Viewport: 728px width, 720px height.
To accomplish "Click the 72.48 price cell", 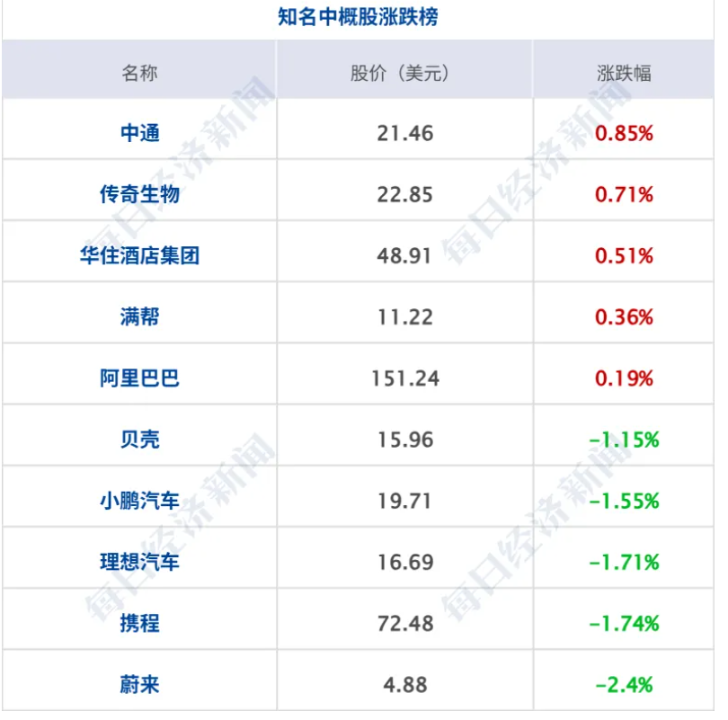I will 405,623.
